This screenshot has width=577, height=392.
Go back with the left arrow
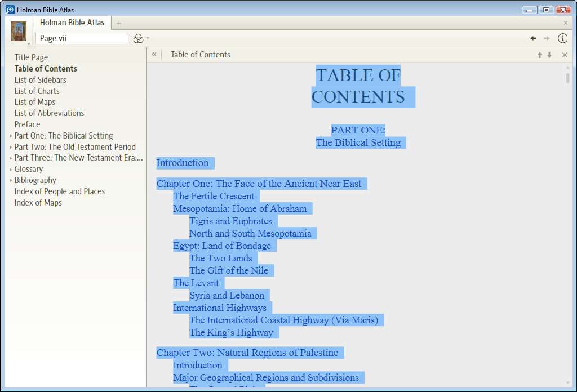click(533, 38)
